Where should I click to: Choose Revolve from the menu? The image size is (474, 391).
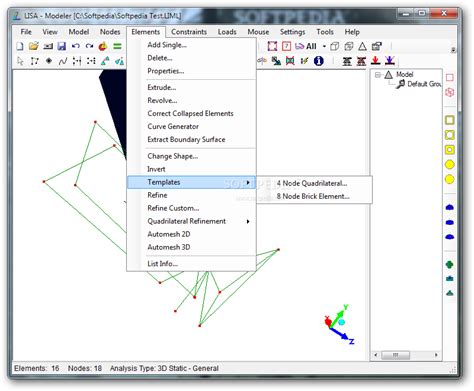point(162,101)
